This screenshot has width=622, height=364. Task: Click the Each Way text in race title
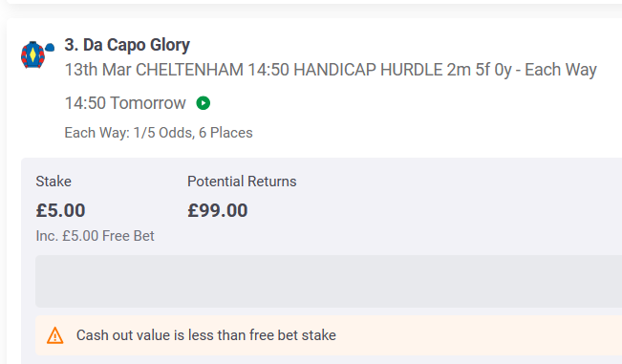point(561,70)
